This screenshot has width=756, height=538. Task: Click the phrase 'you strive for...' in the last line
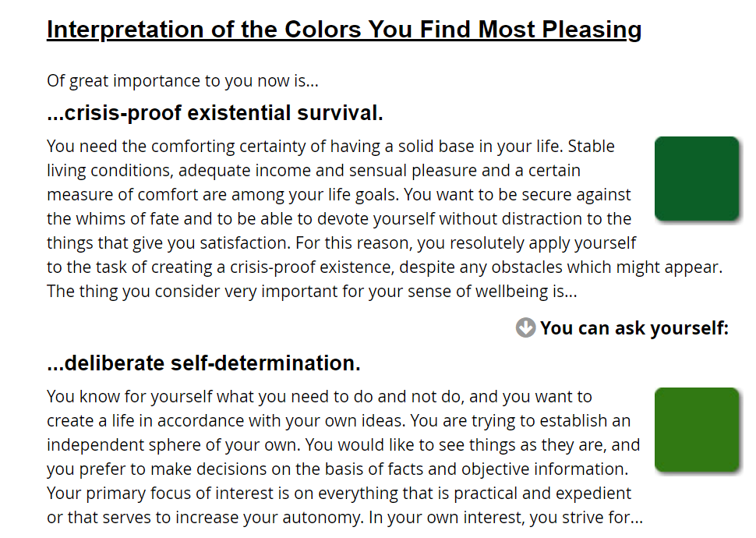coord(586,517)
